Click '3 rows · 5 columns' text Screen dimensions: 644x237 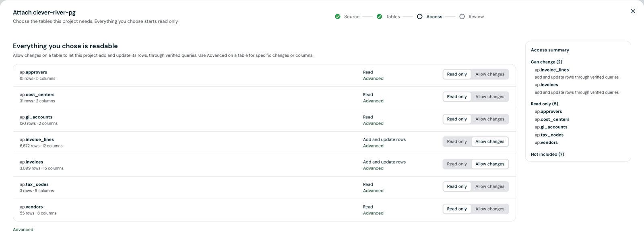click(x=37, y=191)
